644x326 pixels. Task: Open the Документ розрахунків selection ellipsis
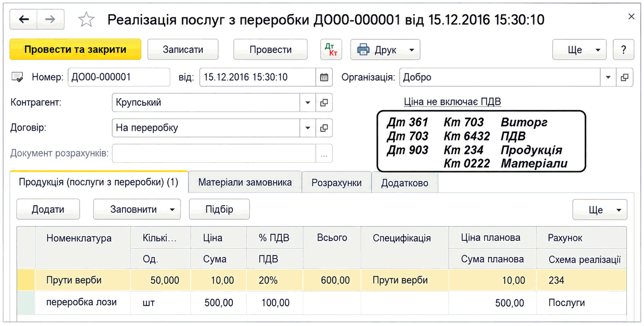click(x=324, y=154)
